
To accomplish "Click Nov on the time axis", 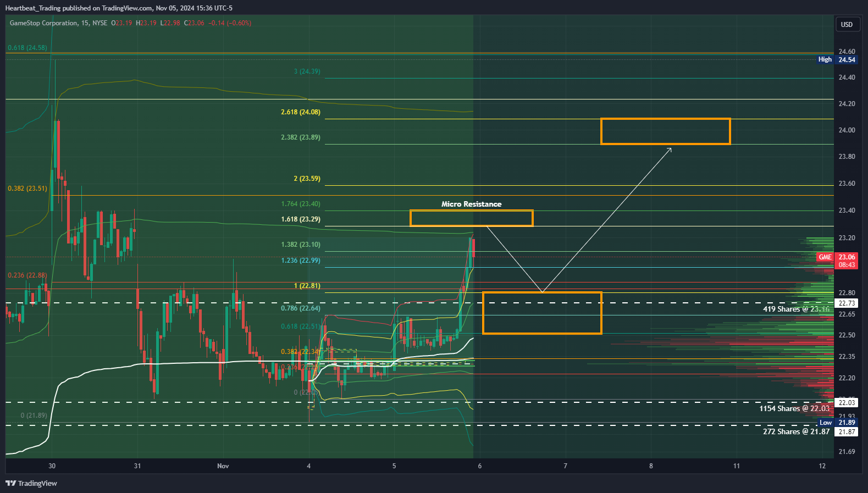I will [223, 466].
